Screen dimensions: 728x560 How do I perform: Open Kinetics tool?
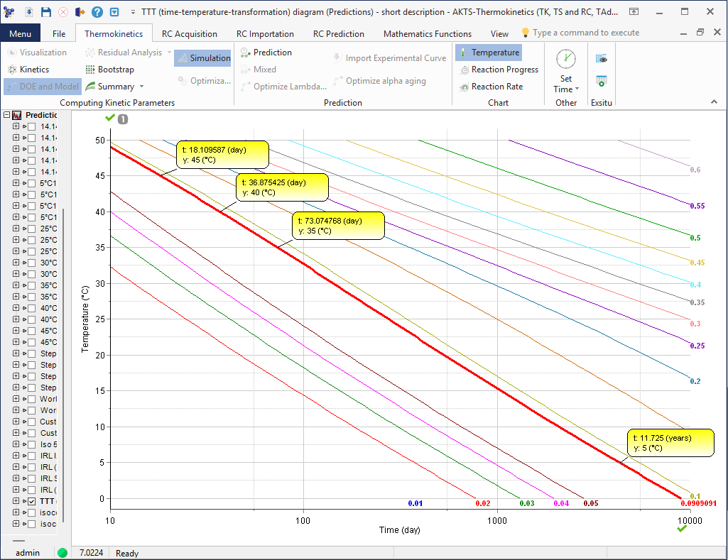point(28,69)
